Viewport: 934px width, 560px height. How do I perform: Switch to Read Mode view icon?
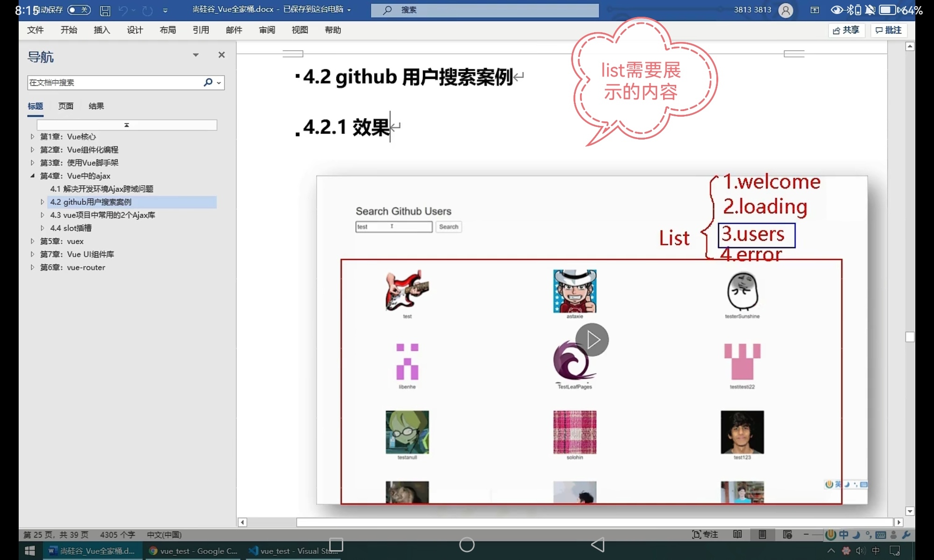(737, 534)
